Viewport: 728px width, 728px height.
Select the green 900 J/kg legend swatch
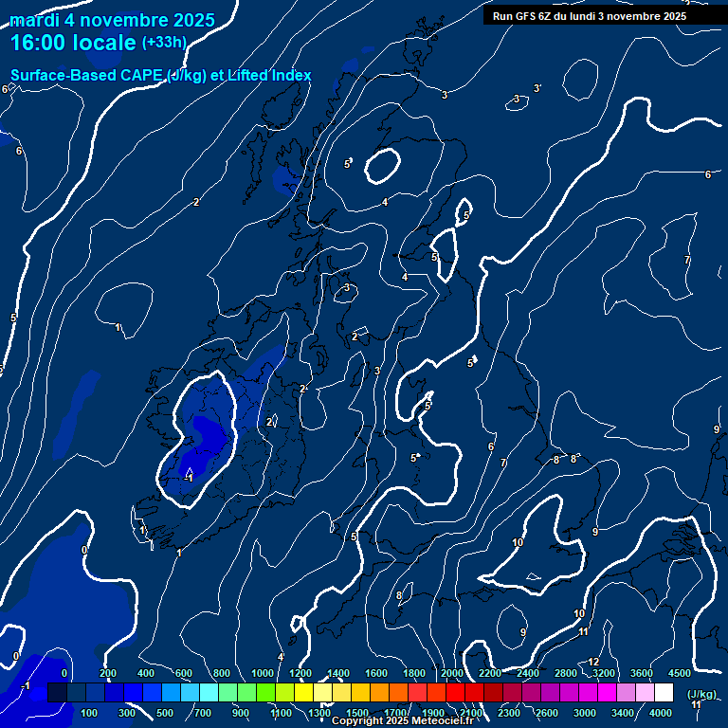246,693
